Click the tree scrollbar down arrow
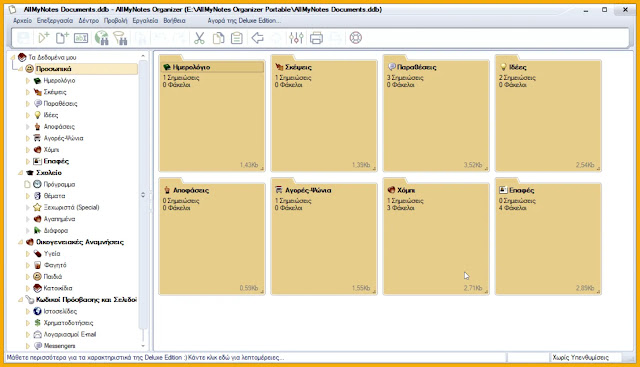 [143, 346]
